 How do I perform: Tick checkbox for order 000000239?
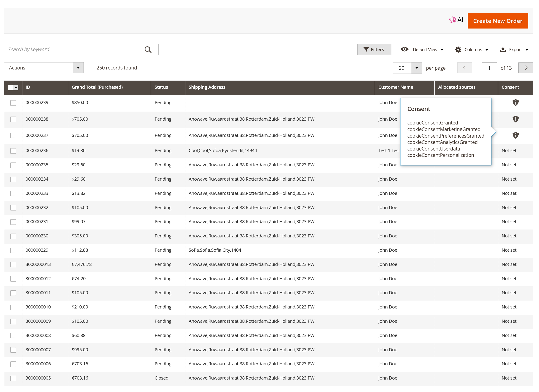tap(13, 103)
